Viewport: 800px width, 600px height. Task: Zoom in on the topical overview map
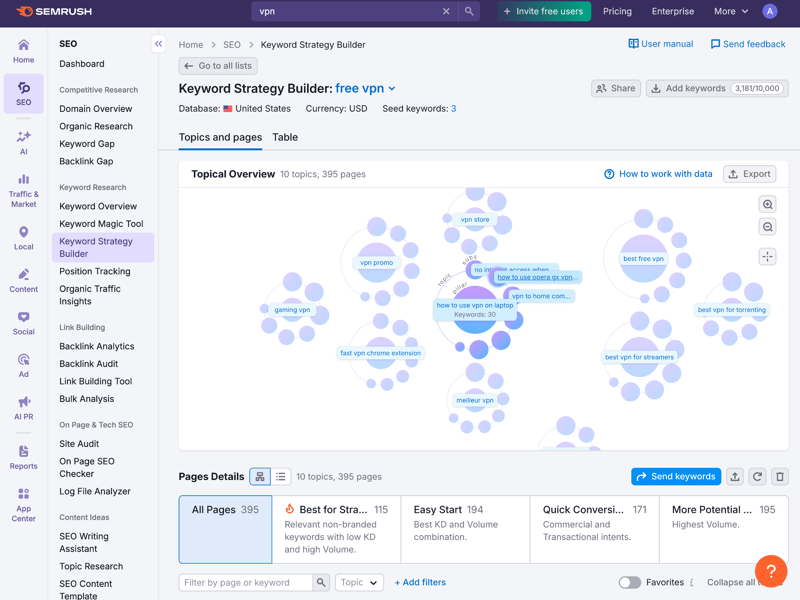[x=767, y=204]
